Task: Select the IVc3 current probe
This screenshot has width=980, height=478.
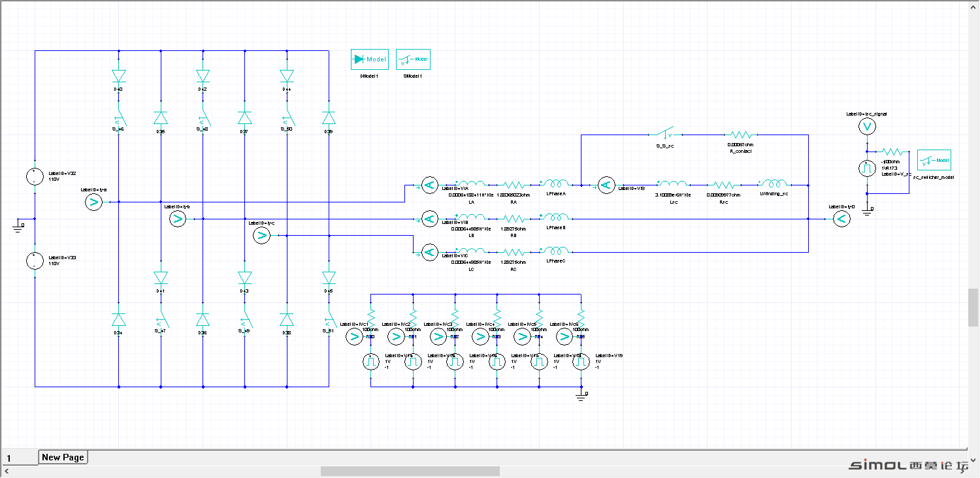Action: pos(438,336)
